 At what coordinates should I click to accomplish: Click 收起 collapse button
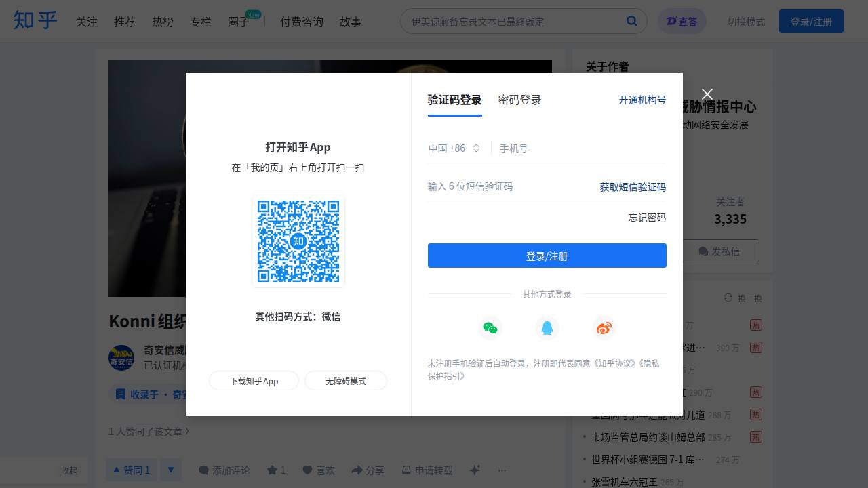[x=69, y=470]
